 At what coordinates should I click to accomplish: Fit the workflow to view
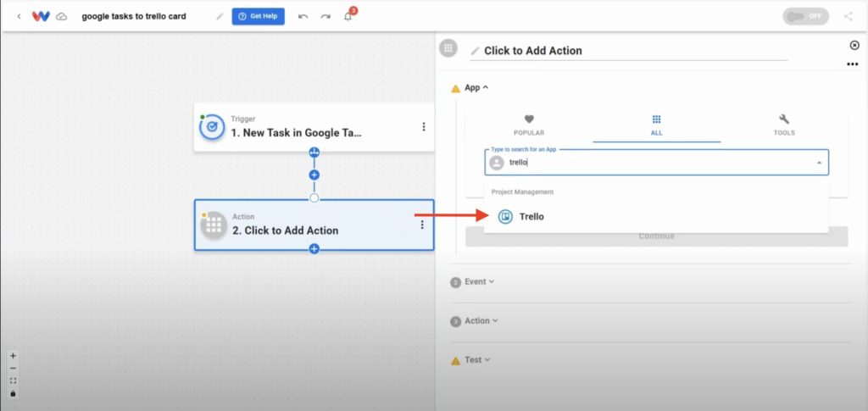[x=14, y=380]
